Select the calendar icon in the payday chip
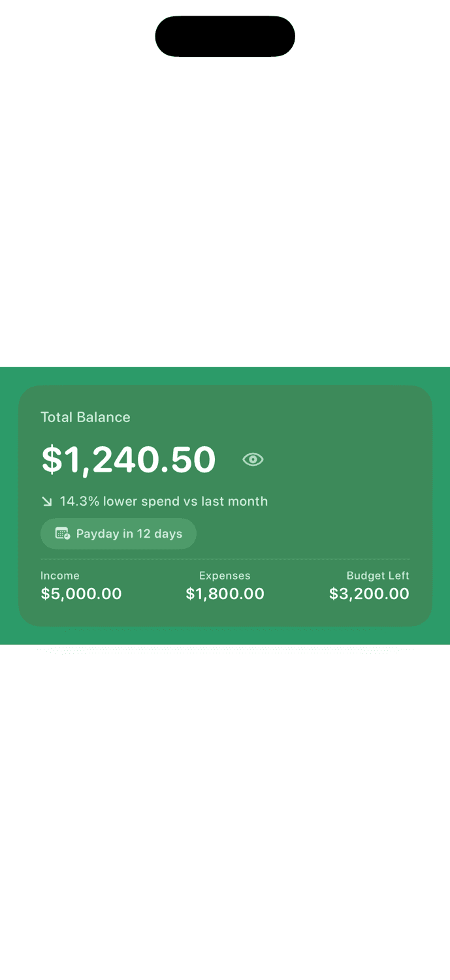The image size is (450, 980). 63,533
